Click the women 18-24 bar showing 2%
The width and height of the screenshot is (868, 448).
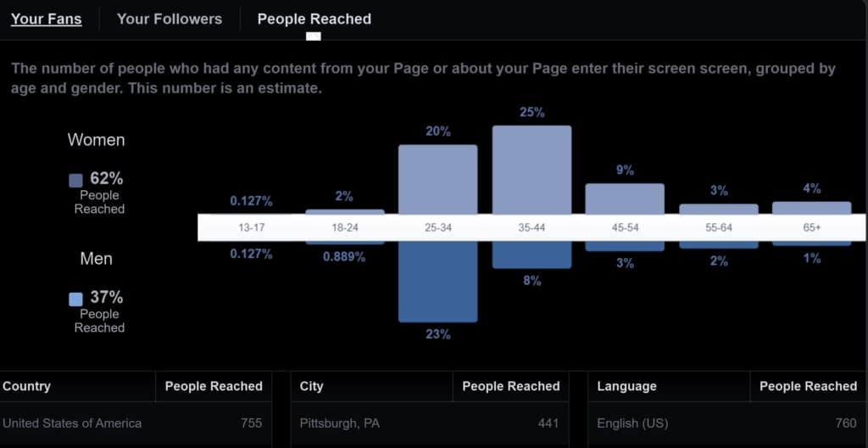344,211
